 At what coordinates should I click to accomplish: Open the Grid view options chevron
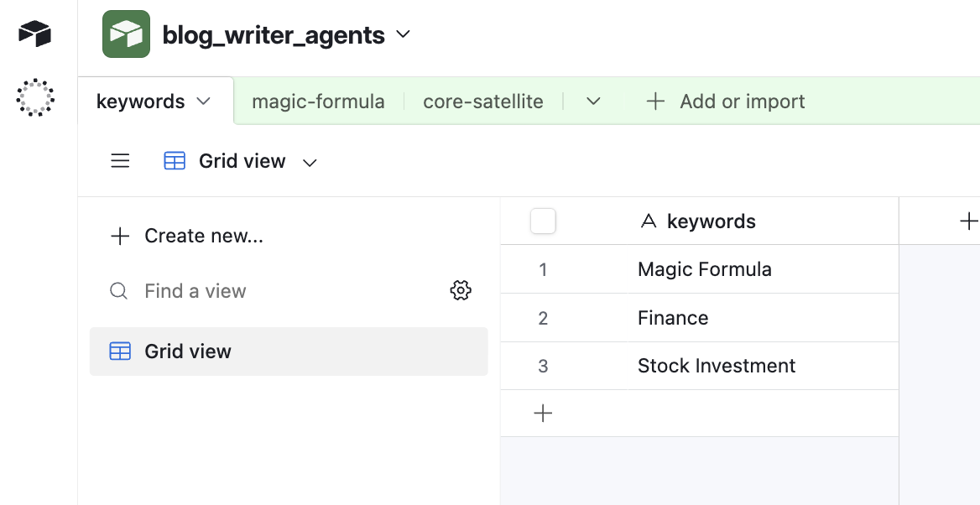[310, 162]
